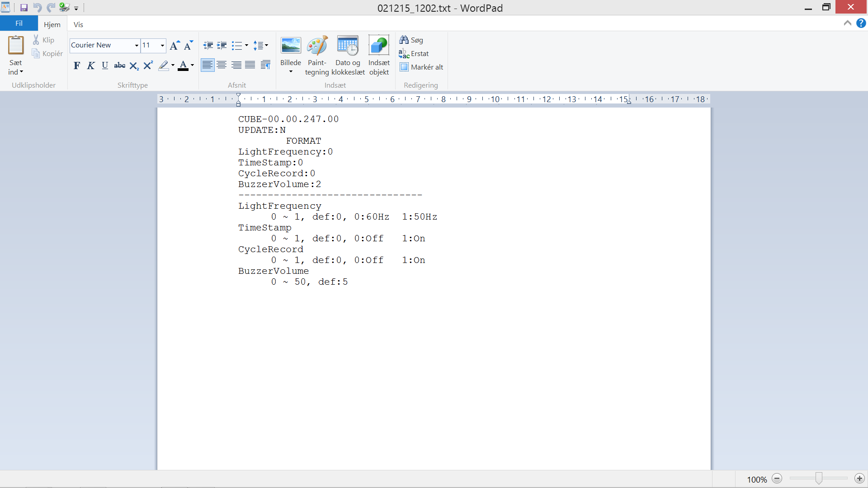Open the font size dropdown
Screen dimensions: 868x488
162,45
